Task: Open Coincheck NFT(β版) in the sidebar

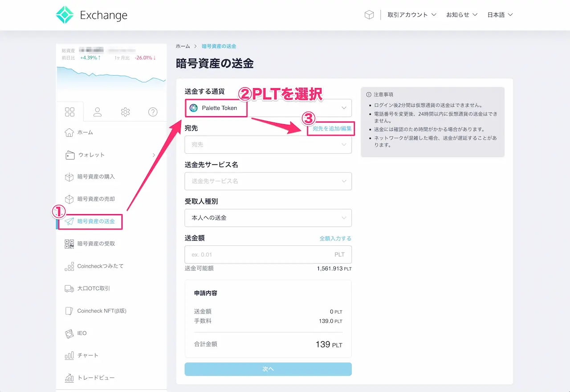Action: (102, 311)
